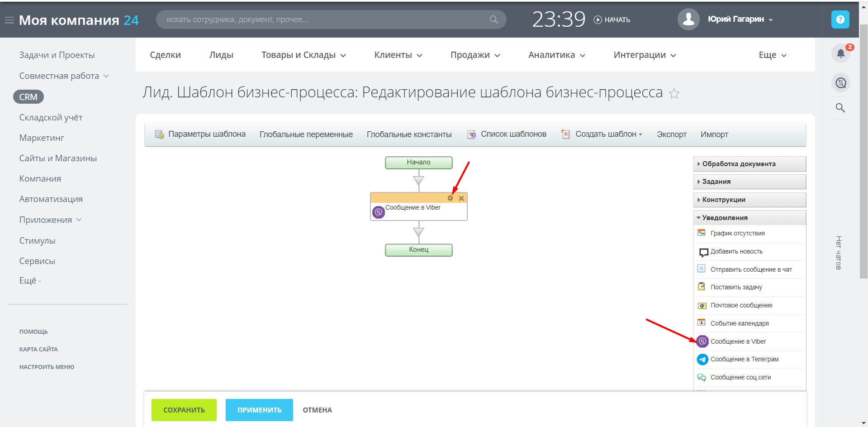
Task: Click the Применить button
Action: [x=259, y=410]
